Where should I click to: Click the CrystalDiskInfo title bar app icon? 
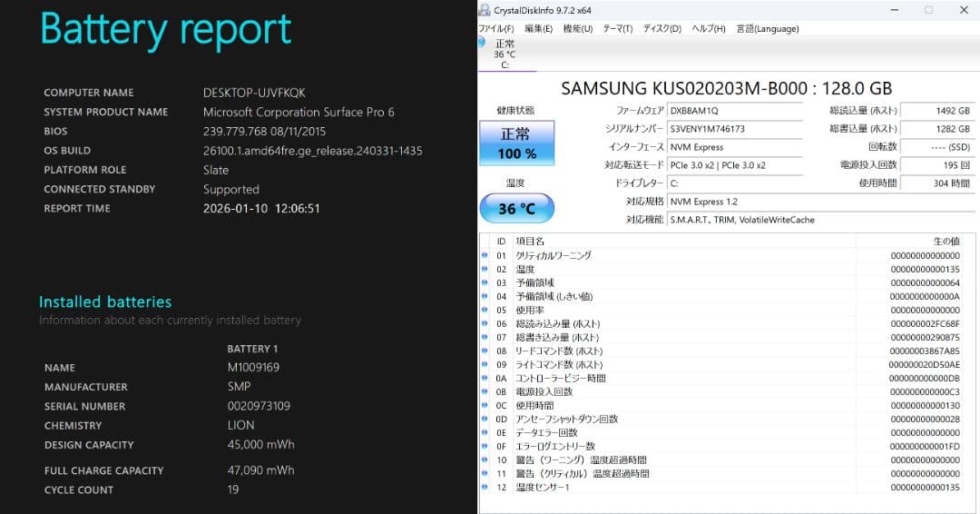point(485,10)
